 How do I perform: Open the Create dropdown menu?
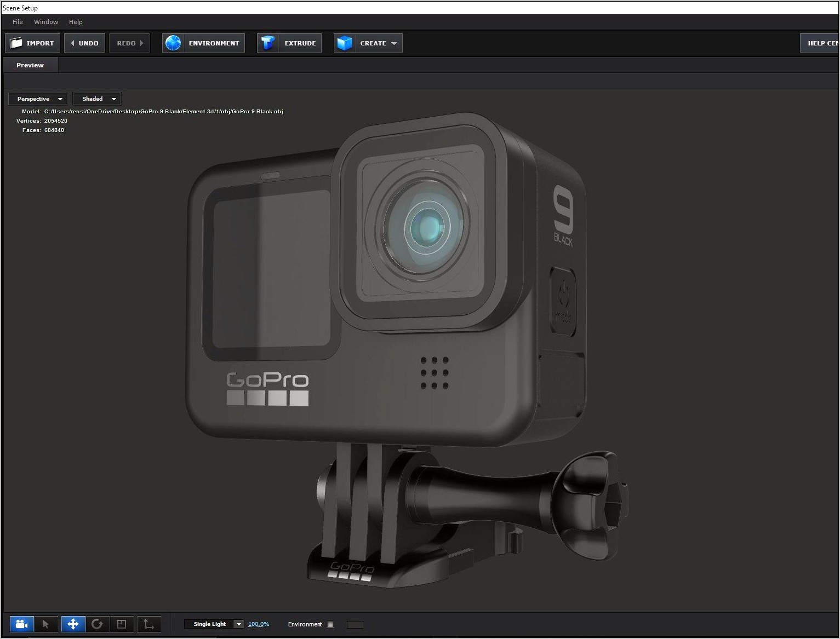368,43
